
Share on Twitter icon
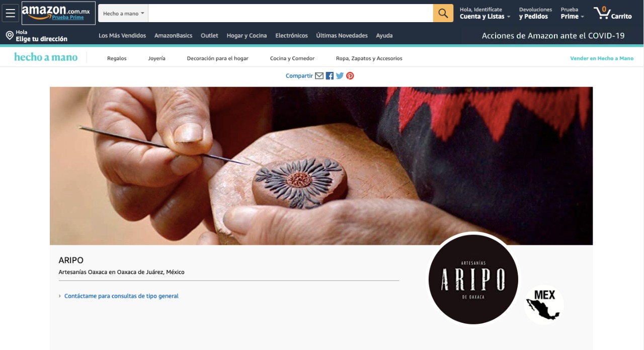(340, 76)
